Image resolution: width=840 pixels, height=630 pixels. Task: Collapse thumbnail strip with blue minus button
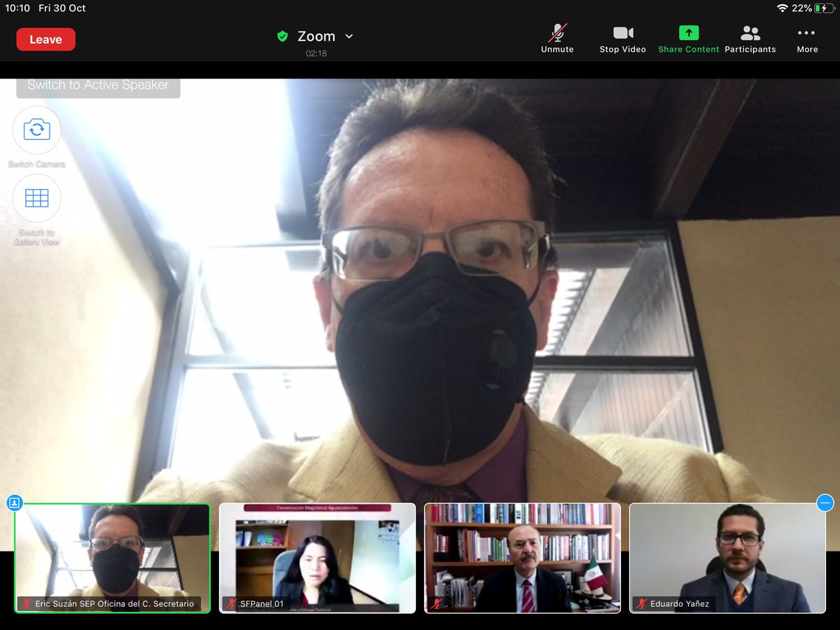pos(825,503)
